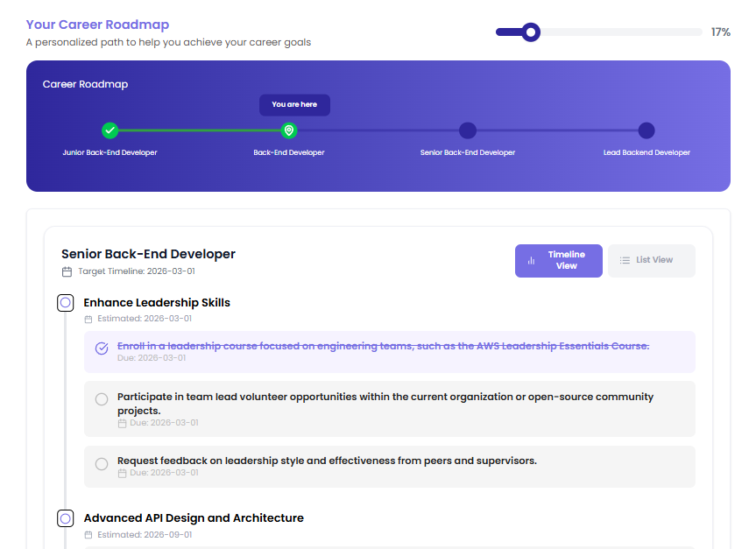Open the Senior Back-End Developer heading
The height and width of the screenshot is (549, 756).
point(148,254)
